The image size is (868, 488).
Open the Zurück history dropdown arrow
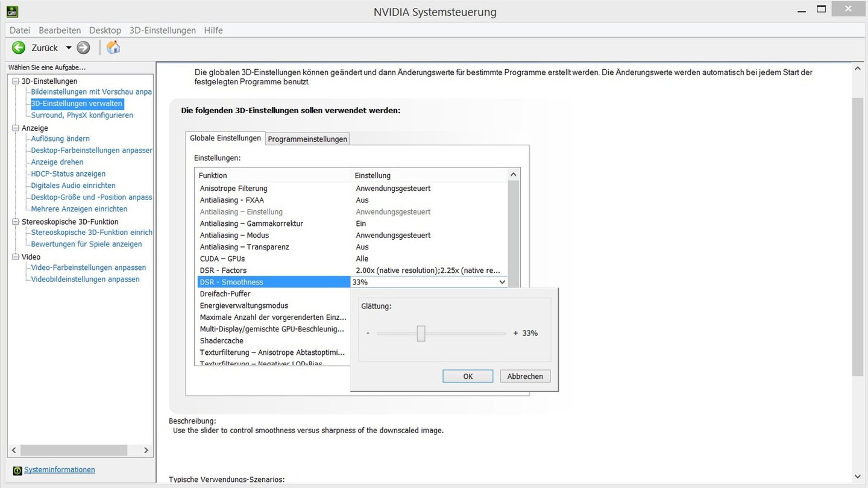69,48
